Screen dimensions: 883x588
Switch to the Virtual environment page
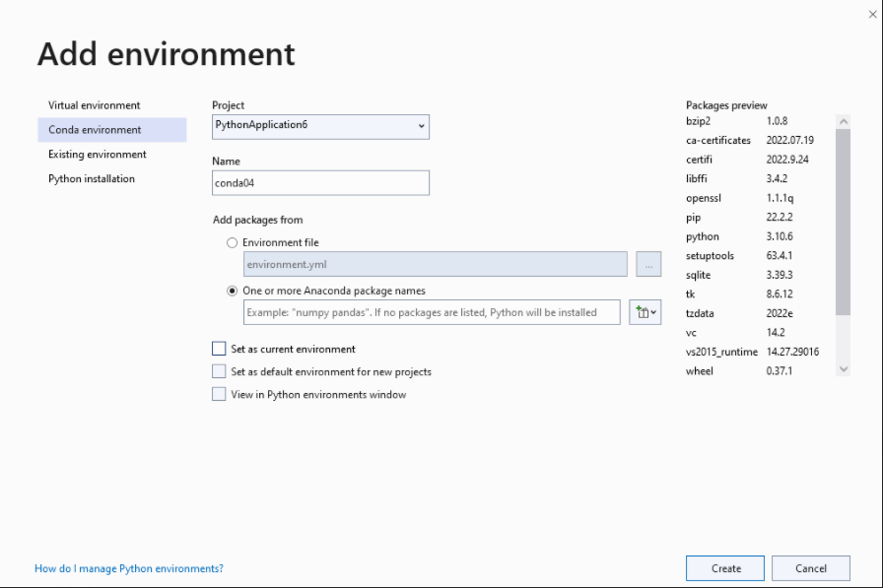pyautogui.click(x=94, y=105)
